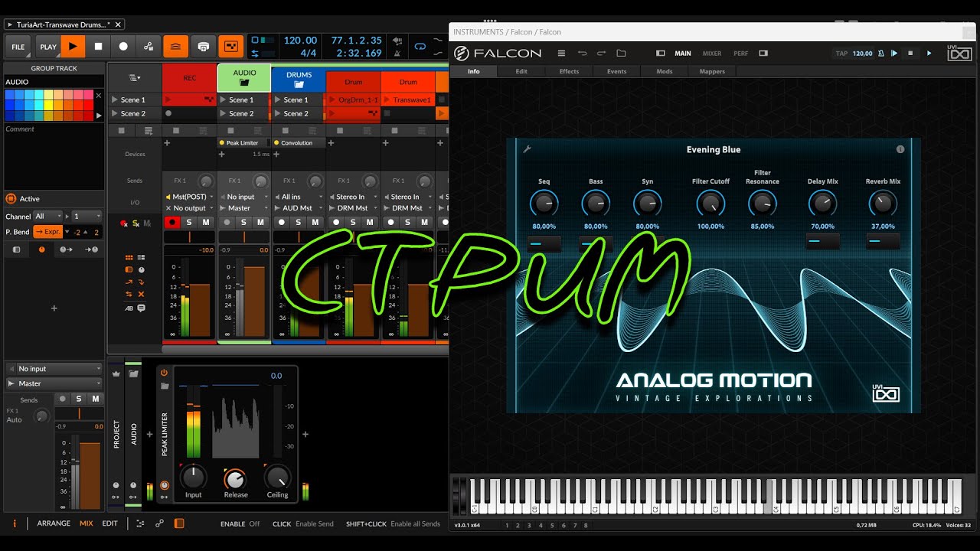This screenshot has height=551, width=980.
Task: Close the TuriaArt-Transwave Drums project tab
Action: tap(117, 24)
